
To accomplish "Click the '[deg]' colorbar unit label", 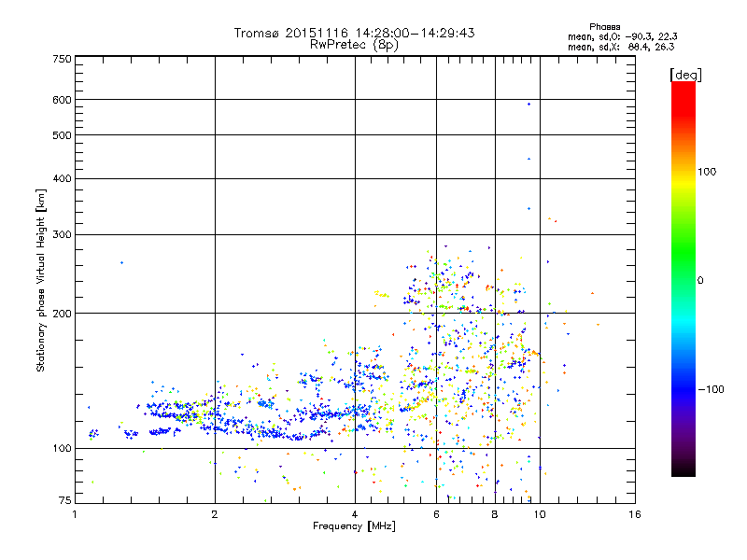I will [x=685, y=75].
